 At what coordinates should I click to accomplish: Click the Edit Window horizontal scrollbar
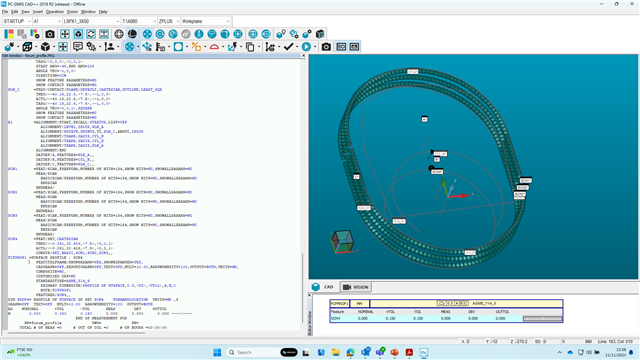(76, 333)
